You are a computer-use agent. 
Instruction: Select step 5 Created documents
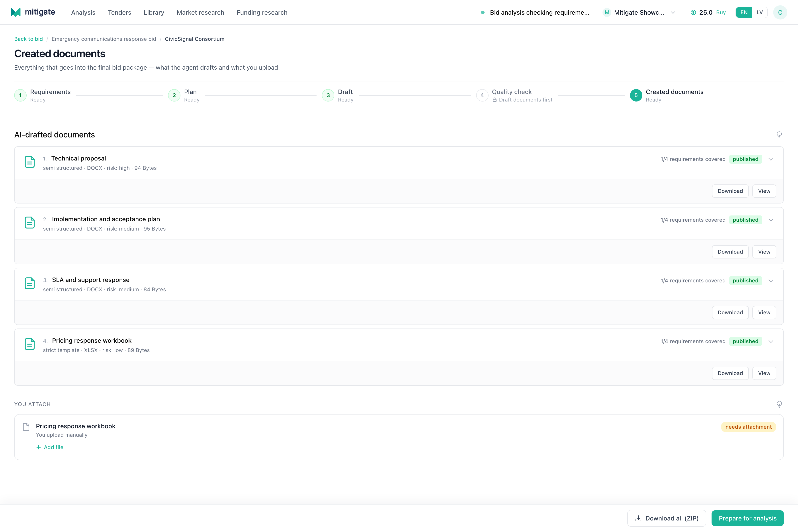tap(667, 95)
